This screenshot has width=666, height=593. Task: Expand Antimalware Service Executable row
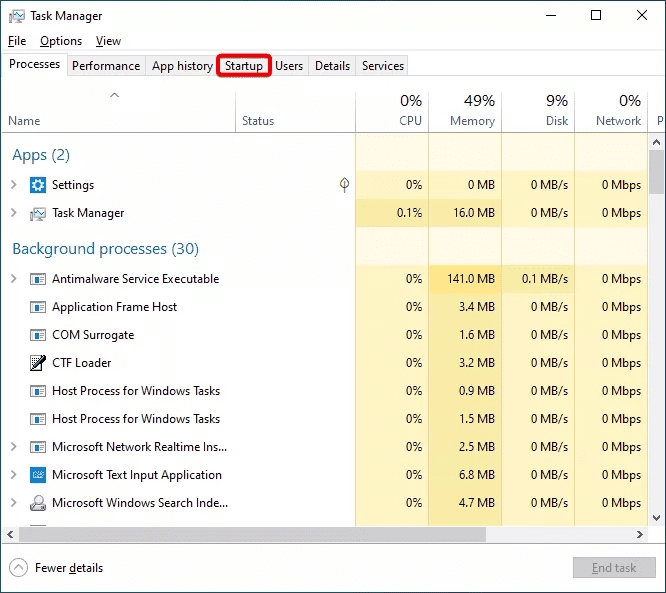click(x=14, y=279)
